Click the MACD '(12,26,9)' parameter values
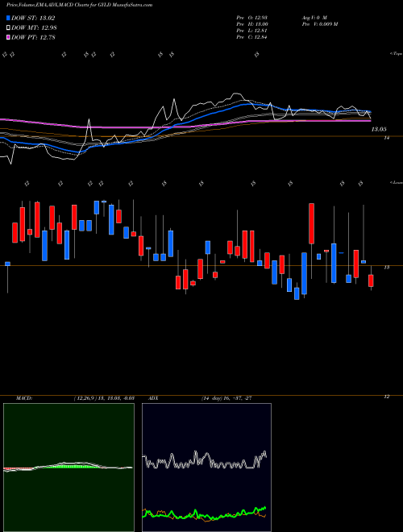 pyautogui.click(x=104, y=398)
